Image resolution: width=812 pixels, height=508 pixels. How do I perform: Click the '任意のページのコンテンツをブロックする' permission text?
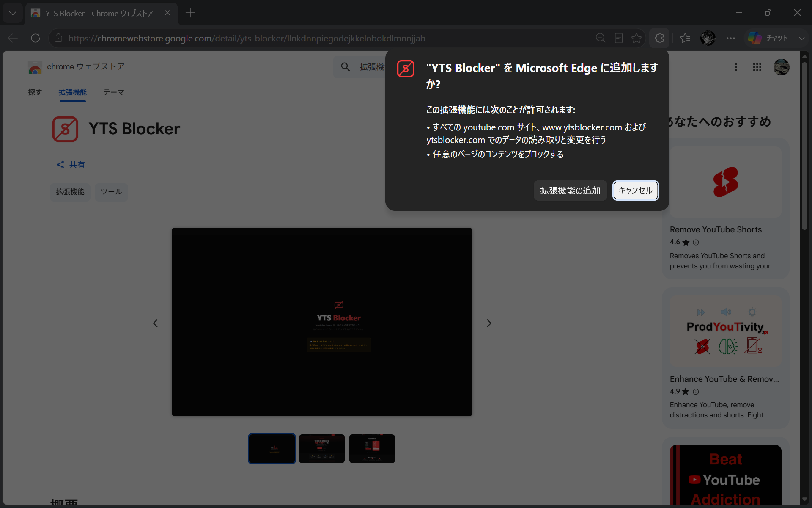[x=498, y=154]
